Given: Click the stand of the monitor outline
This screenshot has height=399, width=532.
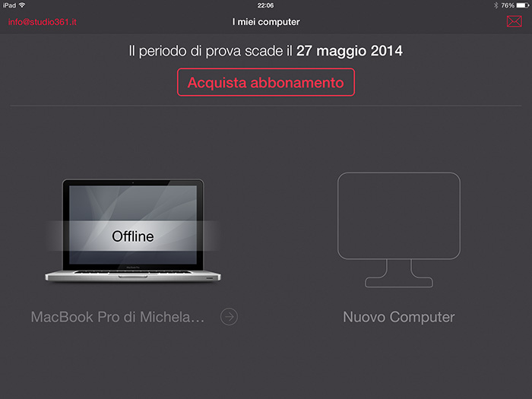Looking at the screenshot, I should point(399,274).
